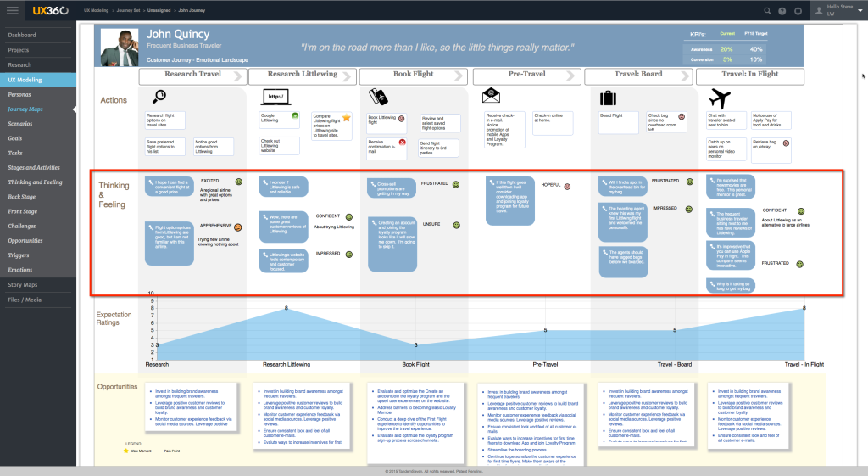Viewport: 868px width, 476px height.
Task: Open Journey Maps submenu item
Action: pyautogui.click(x=25, y=109)
